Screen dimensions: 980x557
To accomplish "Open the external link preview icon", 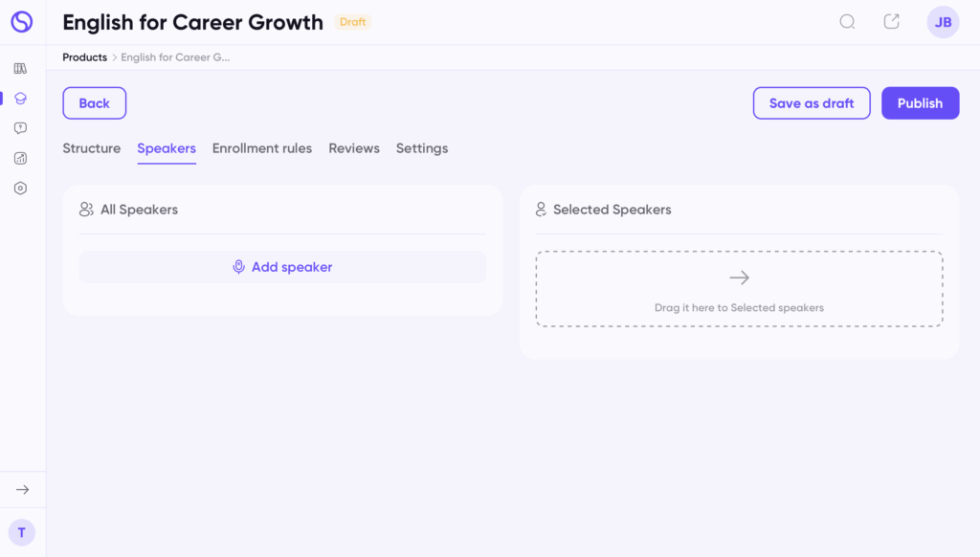I will [x=892, y=22].
